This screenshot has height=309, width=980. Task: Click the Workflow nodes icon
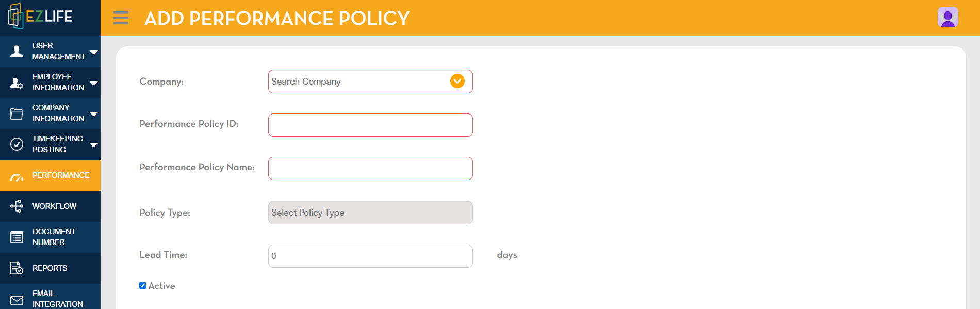17,206
